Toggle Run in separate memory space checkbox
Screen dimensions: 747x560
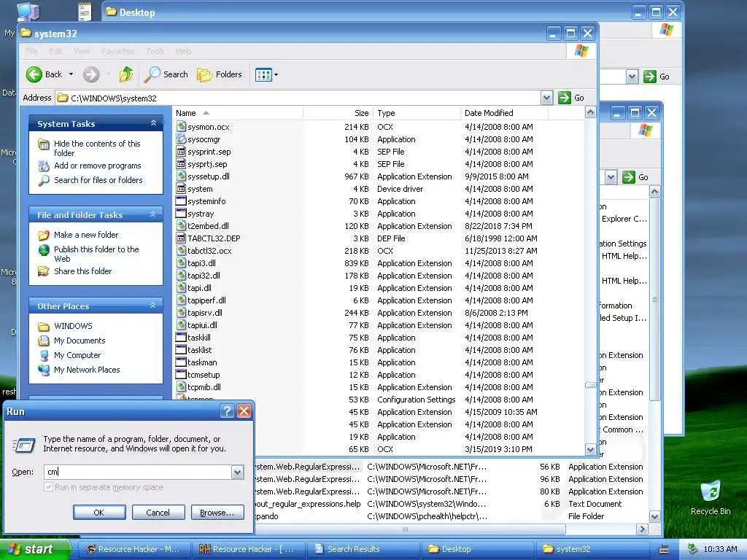point(48,487)
